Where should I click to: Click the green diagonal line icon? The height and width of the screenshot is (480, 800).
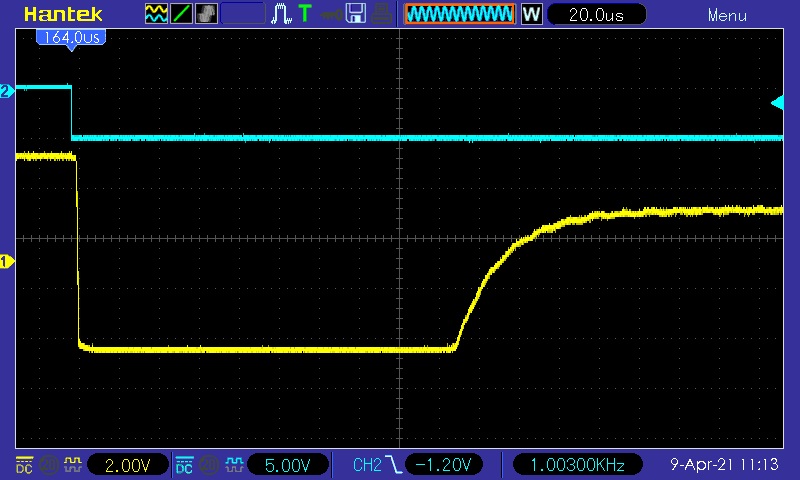[181, 14]
